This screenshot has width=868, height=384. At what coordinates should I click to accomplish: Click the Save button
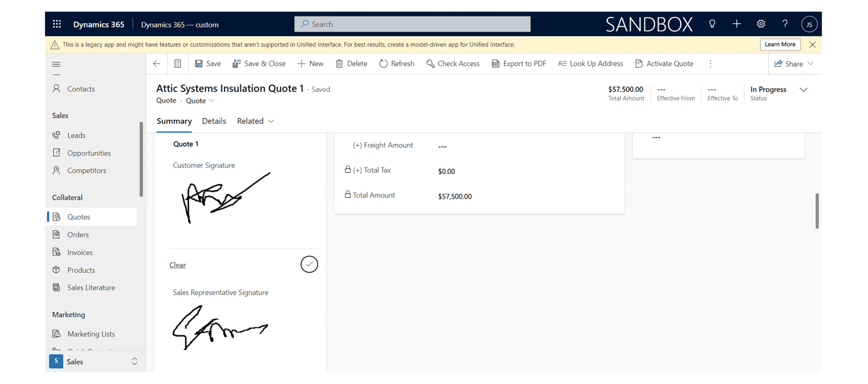click(x=208, y=64)
